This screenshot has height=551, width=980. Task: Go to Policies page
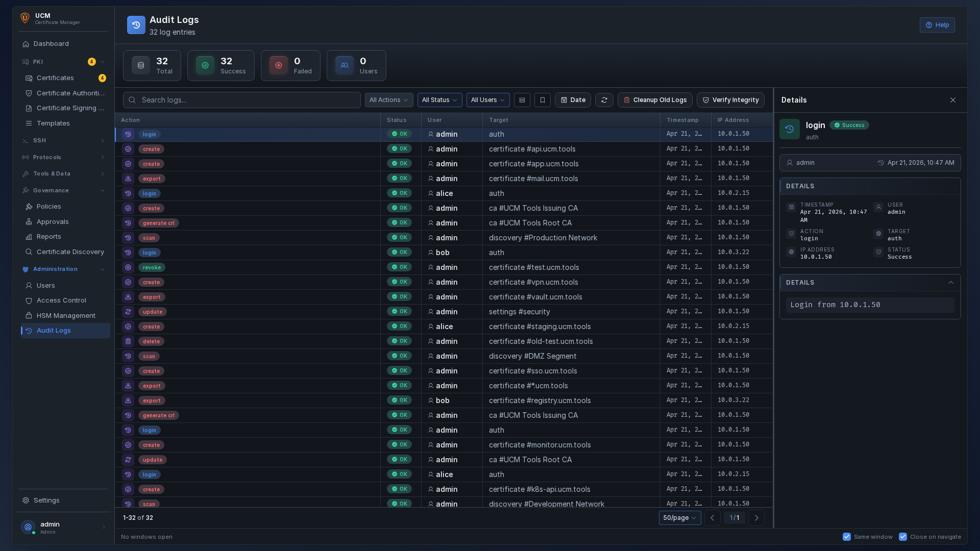click(65, 207)
